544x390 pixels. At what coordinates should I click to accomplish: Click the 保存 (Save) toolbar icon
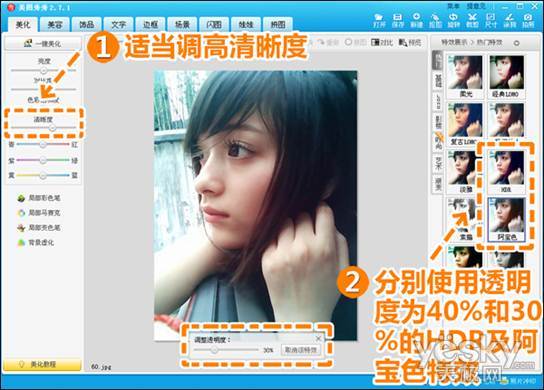398,20
